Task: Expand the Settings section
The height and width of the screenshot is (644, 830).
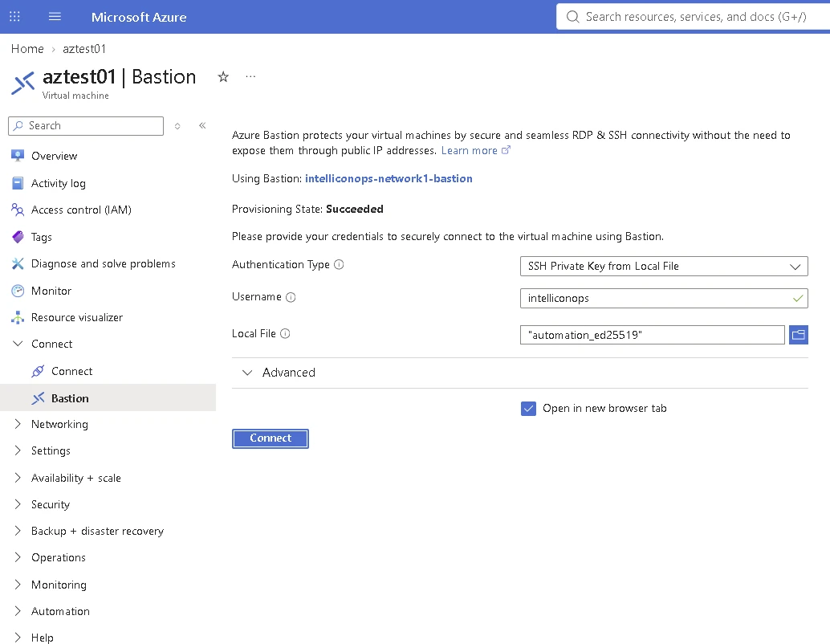Action: (x=18, y=450)
